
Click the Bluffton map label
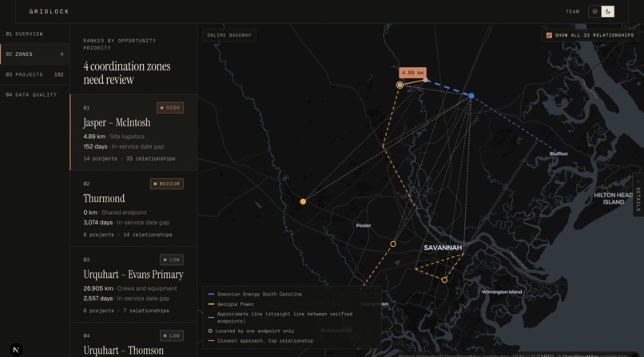click(x=559, y=153)
